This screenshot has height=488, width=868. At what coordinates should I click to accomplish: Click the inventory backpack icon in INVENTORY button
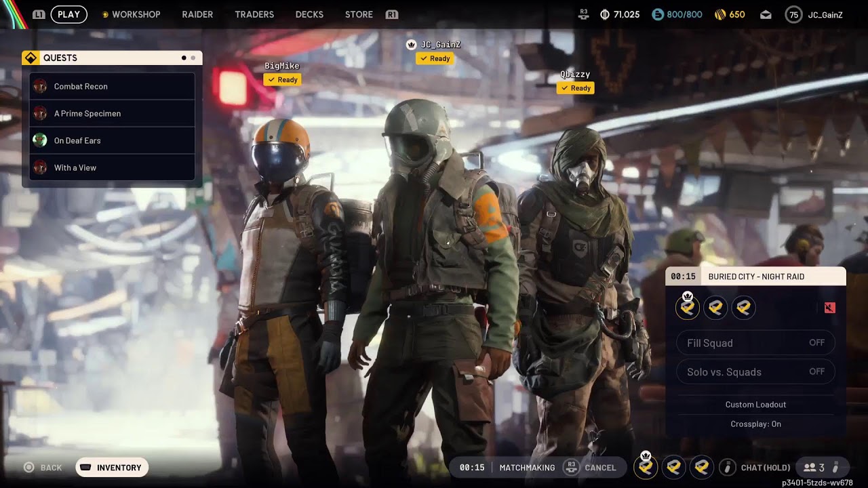pos(85,468)
